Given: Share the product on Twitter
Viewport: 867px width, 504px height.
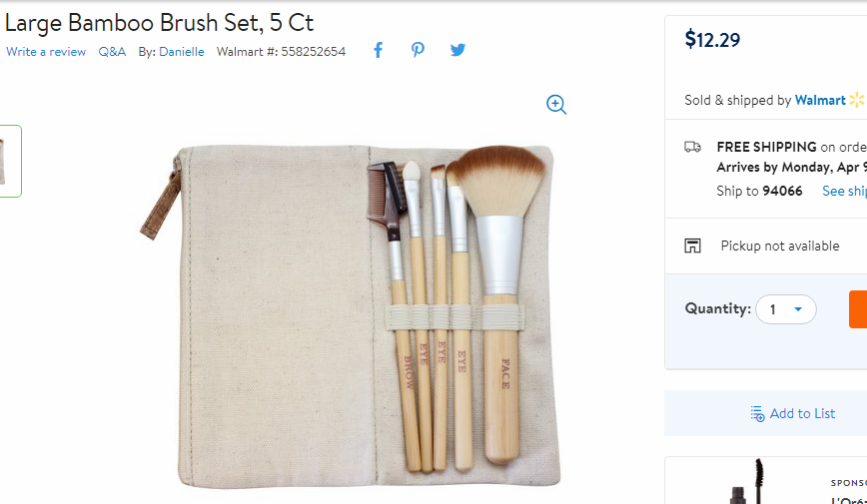Looking at the screenshot, I should [x=457, y=50].
